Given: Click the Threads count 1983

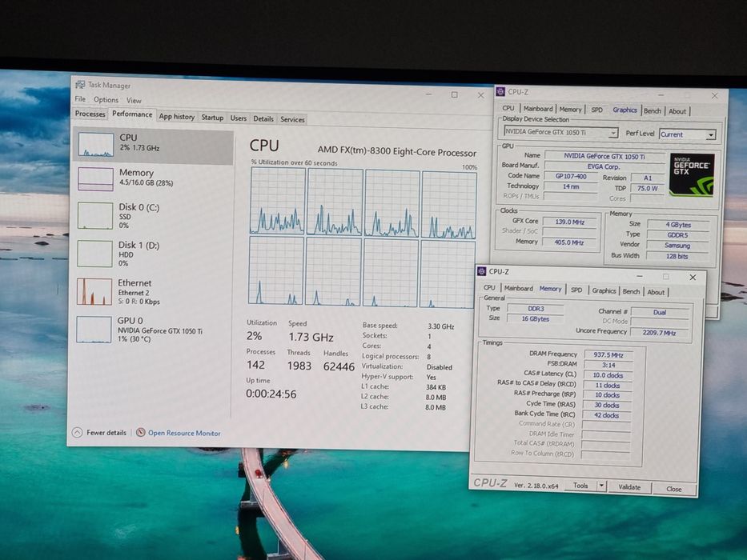Looking at the screenshot, I should pos(299,366).
